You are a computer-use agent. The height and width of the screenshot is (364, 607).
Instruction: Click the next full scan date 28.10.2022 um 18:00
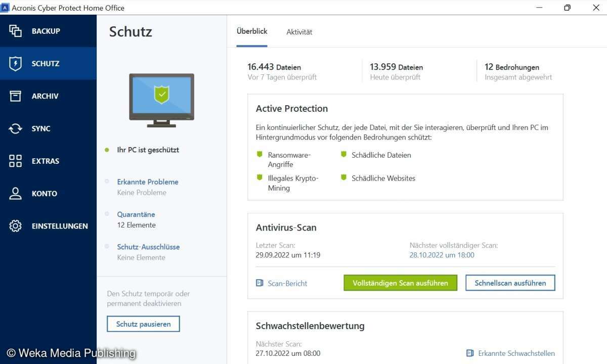[x=442, y=255]
